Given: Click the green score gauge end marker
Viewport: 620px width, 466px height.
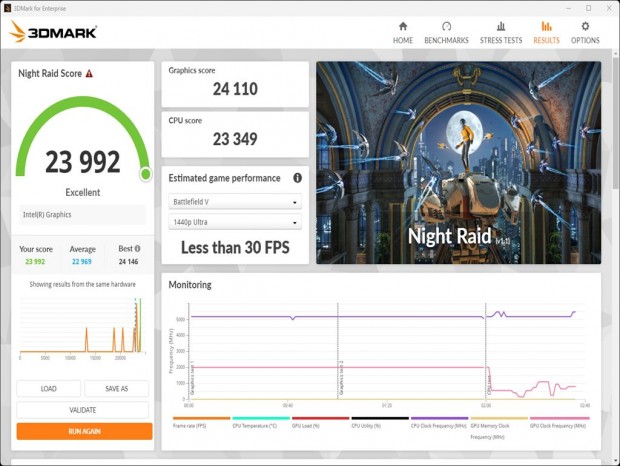Looking at the screenshot, I should click(146, 174).
